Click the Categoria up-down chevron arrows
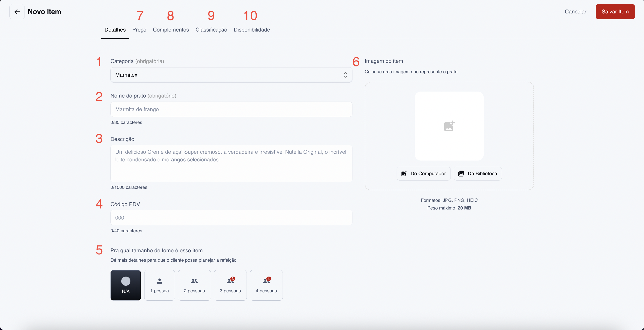This screenshot has width=644, height=330. point(345,75)
